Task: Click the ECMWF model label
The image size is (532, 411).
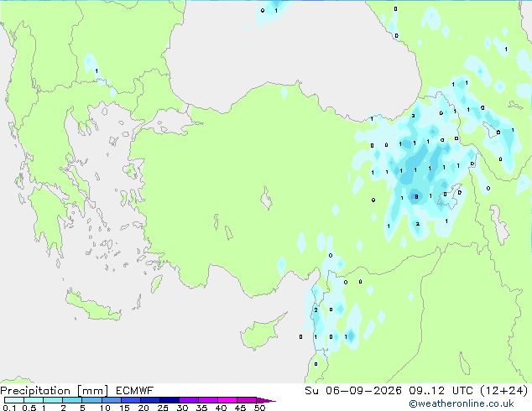Action: coord(135,391)
